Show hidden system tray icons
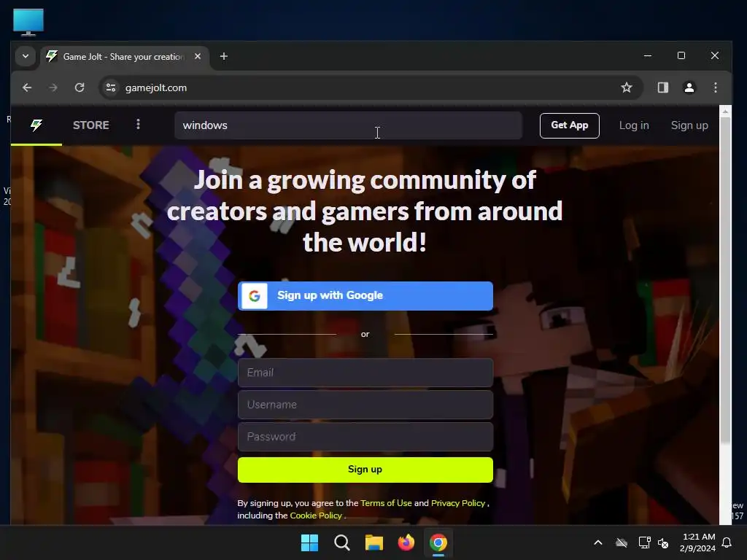The width and height of the screenshot is (747, 560). point(598,542)
